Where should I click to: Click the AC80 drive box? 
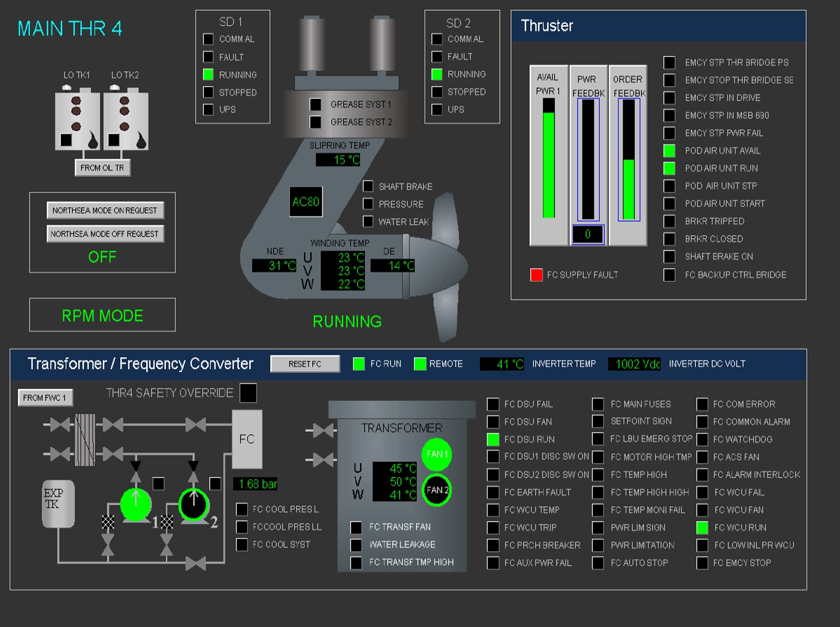(x=306, y=202)
